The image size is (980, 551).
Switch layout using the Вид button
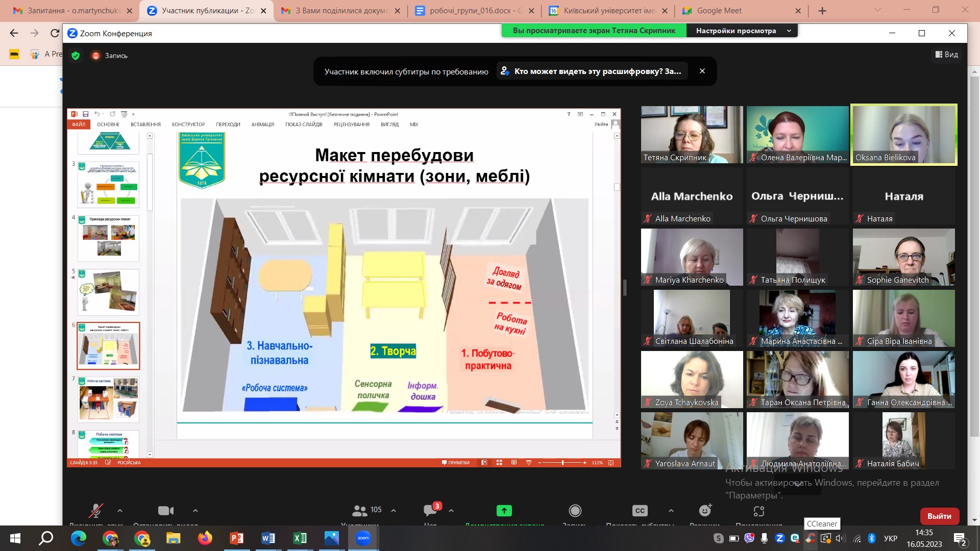(947, 55)
